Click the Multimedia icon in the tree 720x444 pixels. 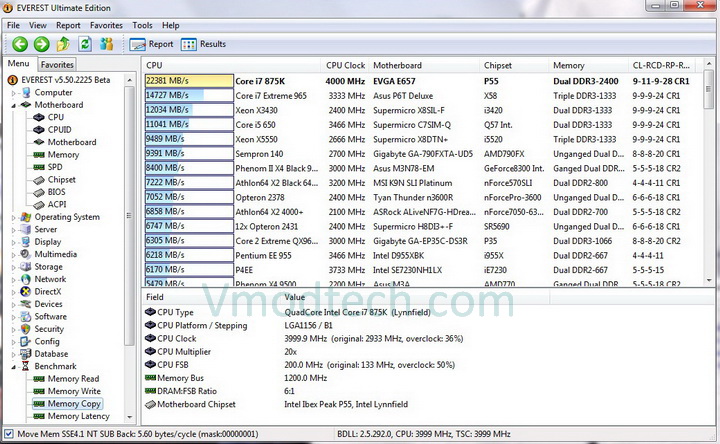(x=26, y=254)
